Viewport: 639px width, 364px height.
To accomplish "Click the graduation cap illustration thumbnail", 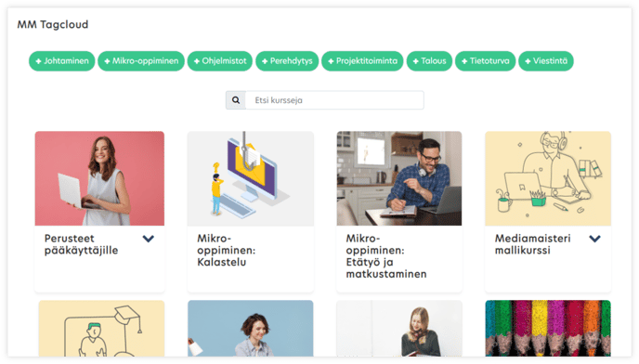I will pyautogui.click(x=101, y=328).
